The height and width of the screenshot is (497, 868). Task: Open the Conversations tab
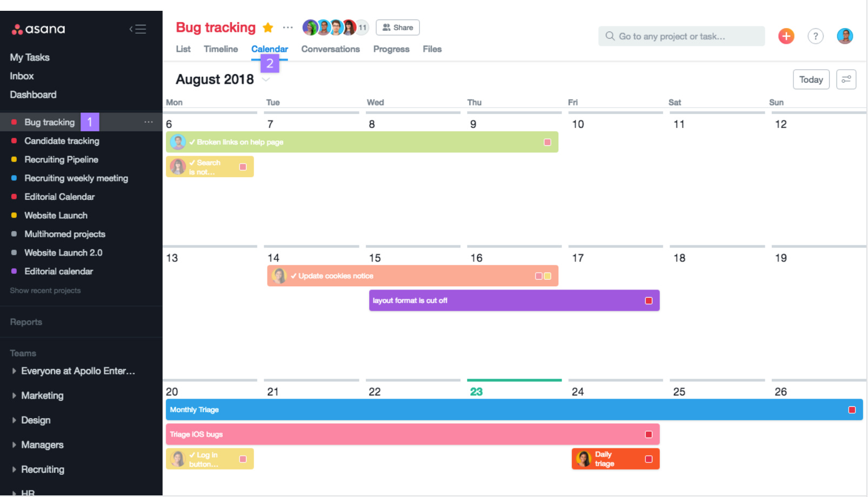pyautogui.click(x=330, y=49)
